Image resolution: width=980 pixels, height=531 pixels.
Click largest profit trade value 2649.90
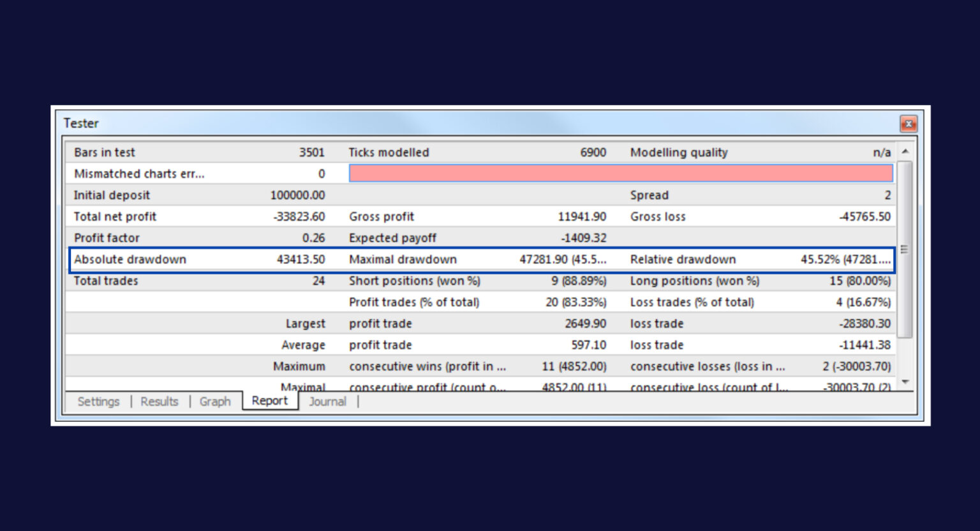point(586,324)
